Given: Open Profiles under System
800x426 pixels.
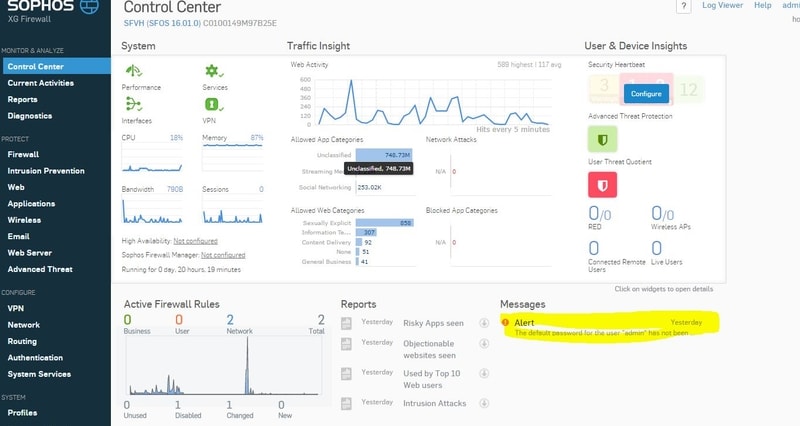Looking at the screenshot, I should click(22, 412).
